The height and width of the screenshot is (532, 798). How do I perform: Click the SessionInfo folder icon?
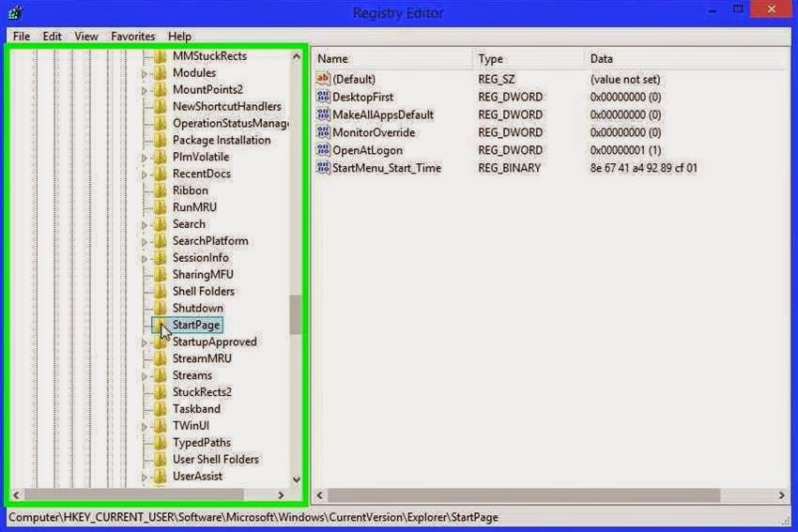(161, 257)
